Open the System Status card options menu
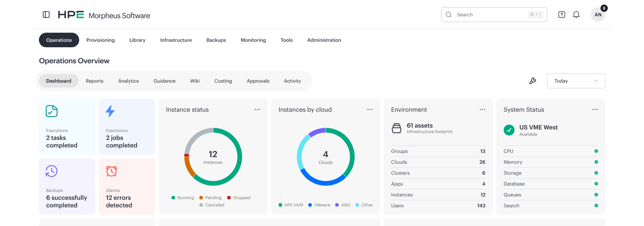The width and height of the screenshot is (644, 226). click(595, 110)
